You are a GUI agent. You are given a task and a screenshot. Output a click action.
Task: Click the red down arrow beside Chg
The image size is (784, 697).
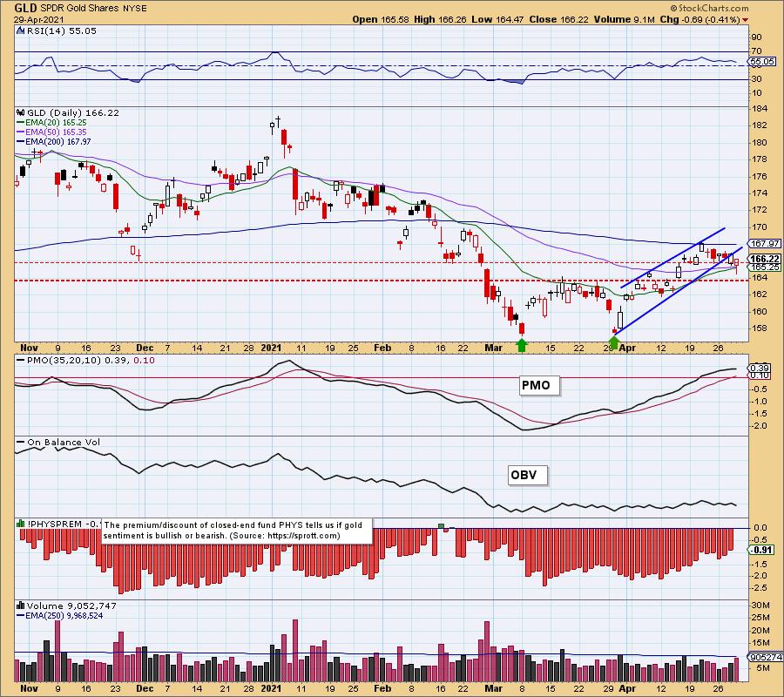[746, 20]
